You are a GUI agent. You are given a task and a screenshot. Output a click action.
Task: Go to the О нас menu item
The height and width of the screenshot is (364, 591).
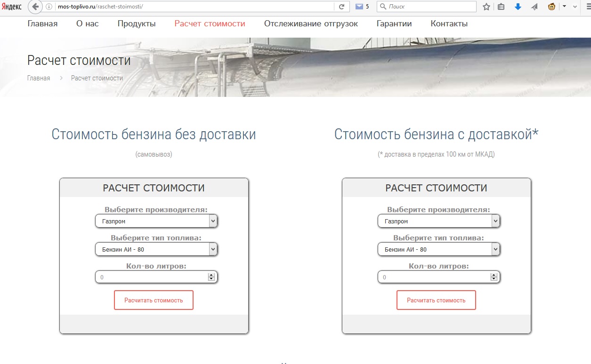click(88, 24)
